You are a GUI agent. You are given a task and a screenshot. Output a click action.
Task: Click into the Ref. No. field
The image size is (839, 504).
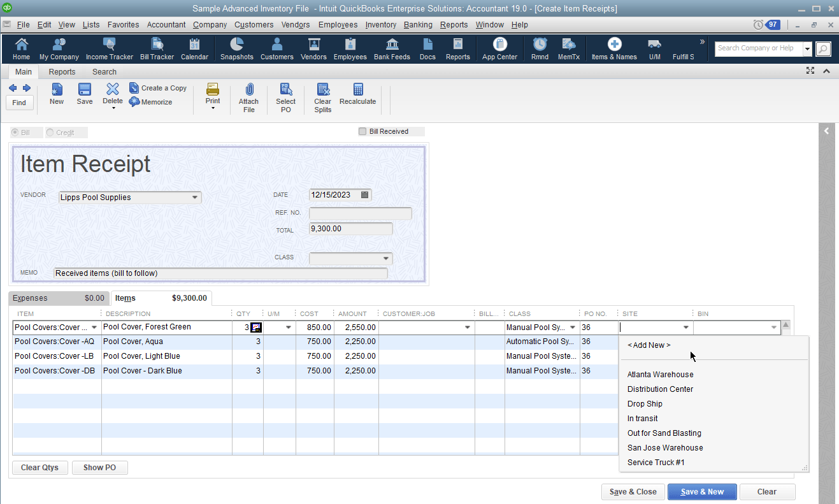point(361,213)
